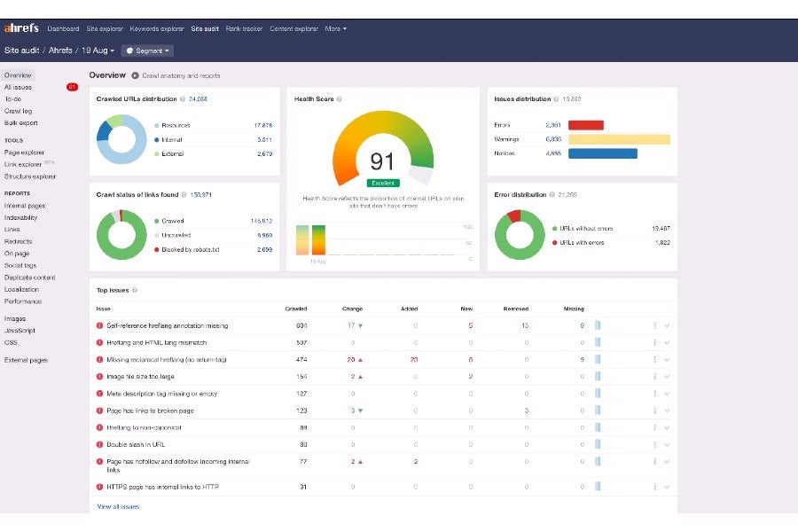Expand Page has nofollow and dofollow links row
The width and height of the screenshot is (798, 532).
(x=667, y=462)
